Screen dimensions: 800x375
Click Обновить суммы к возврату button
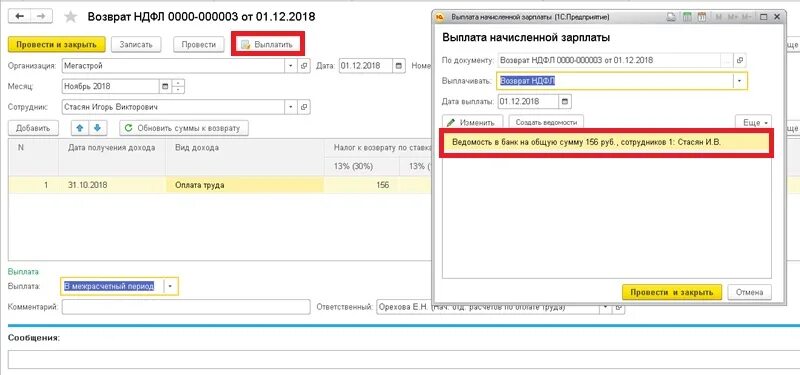[x=184, y=128]
